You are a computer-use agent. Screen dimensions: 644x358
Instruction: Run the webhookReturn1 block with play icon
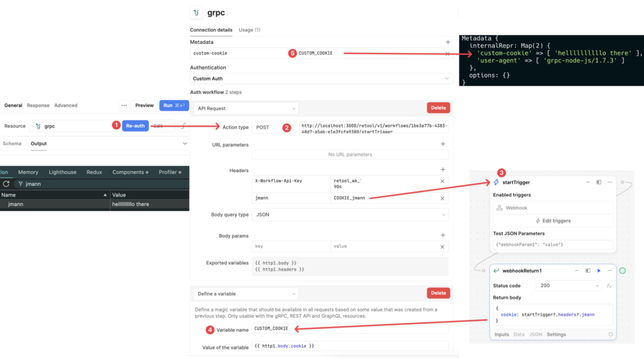[599, 271]
